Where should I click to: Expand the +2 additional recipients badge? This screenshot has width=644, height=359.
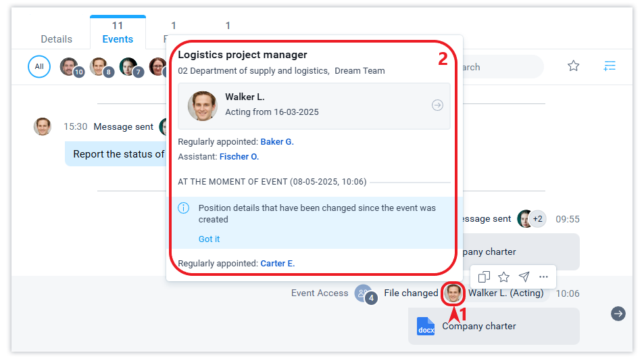538,219
